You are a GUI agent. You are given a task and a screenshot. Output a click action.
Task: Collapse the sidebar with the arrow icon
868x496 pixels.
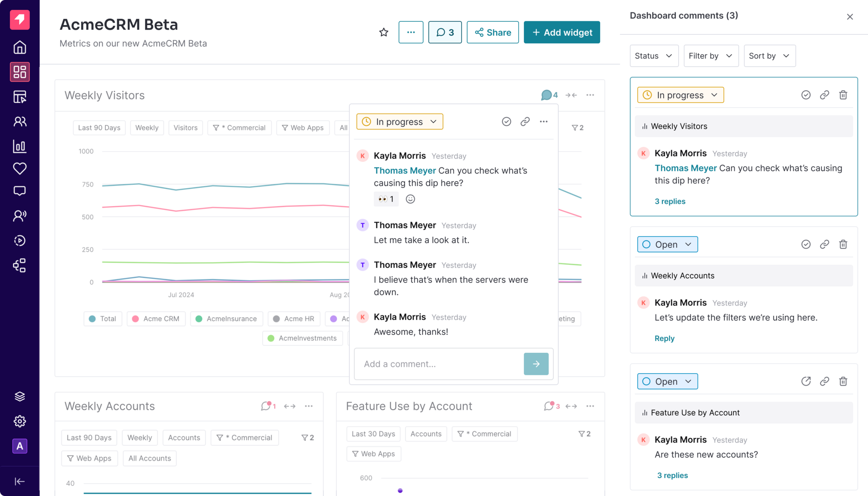(20, 481)
